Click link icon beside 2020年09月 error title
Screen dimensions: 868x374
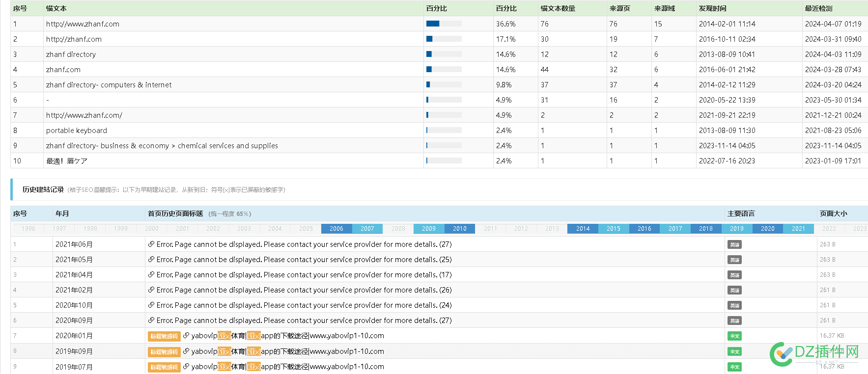point(151,320)
